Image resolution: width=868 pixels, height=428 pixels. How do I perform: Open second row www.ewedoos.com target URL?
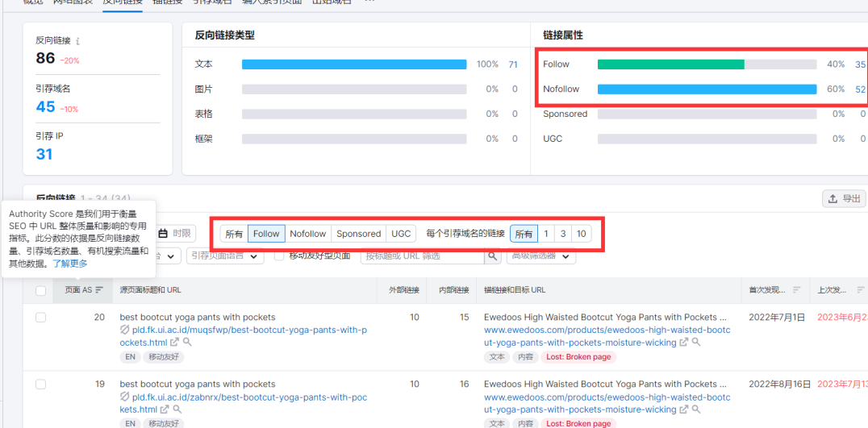coord(607,403)
